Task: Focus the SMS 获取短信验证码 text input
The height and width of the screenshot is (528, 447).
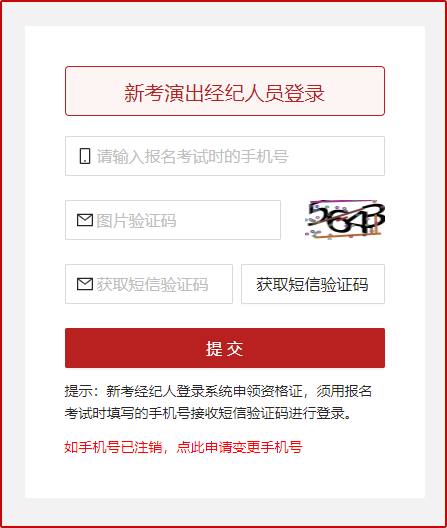Action: 149,284
